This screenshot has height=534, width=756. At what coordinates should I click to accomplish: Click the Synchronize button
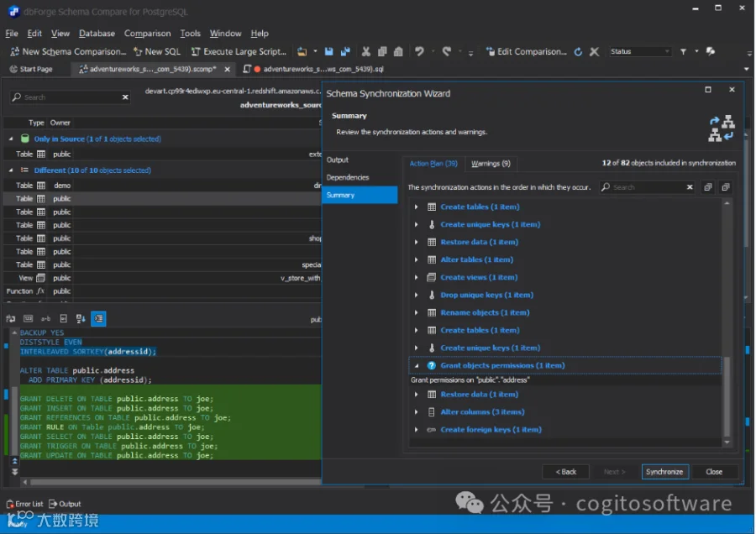coord(664,472)
